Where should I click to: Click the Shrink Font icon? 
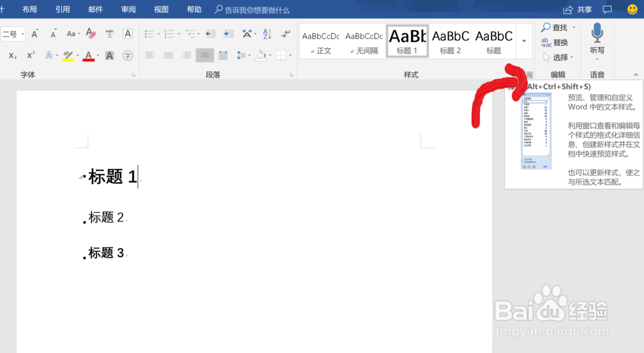pyautogui.click(x=53, y=33)
